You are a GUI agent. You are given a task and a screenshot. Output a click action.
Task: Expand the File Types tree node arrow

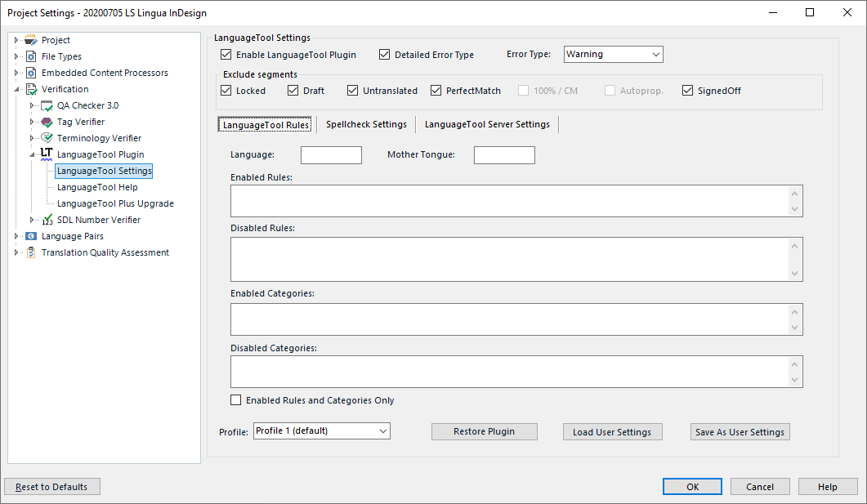click(16, 56)
